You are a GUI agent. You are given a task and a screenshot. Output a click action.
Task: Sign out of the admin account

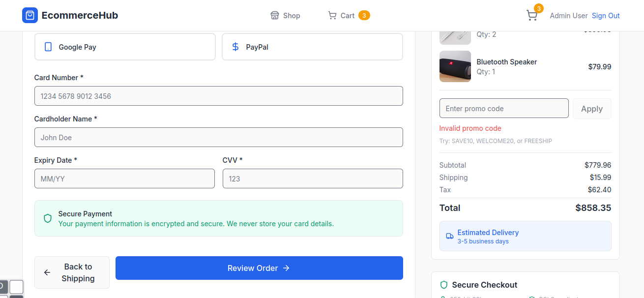[x=606, y=16]
